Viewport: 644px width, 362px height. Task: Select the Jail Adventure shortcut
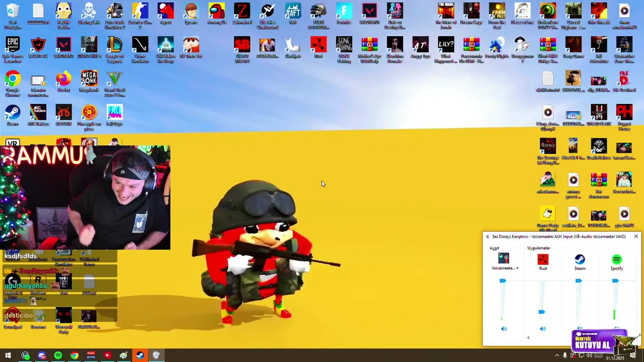tap(599, 50)
